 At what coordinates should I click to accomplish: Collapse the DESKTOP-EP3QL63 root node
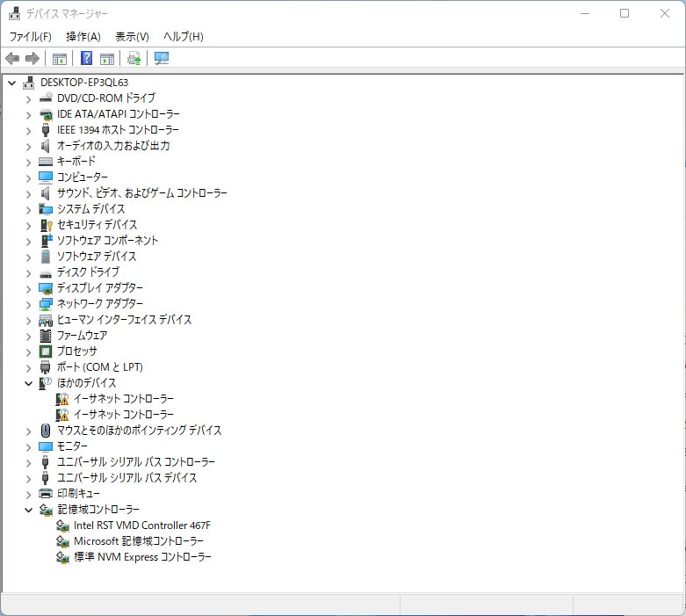pos(11,83)
